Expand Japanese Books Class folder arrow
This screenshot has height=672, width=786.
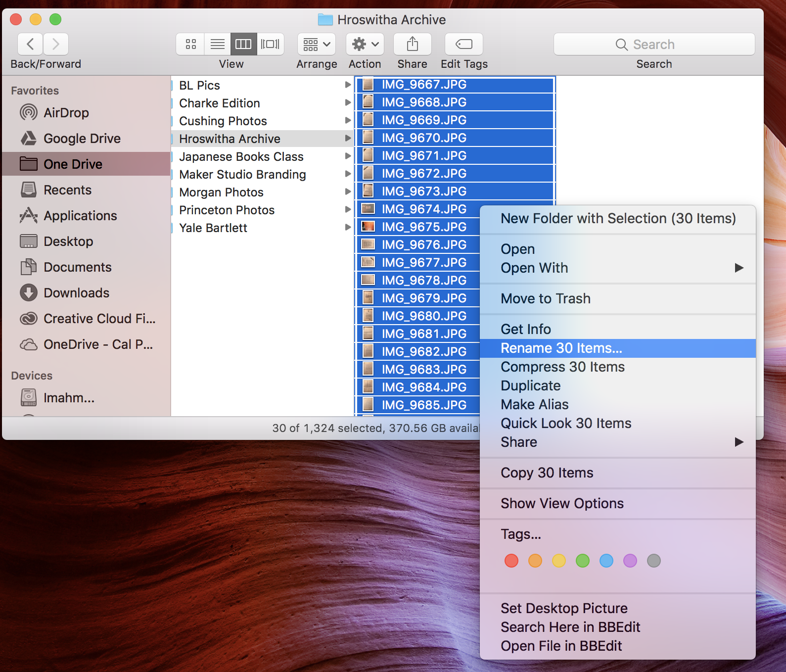pyautogui.click(x=348, y=156)
